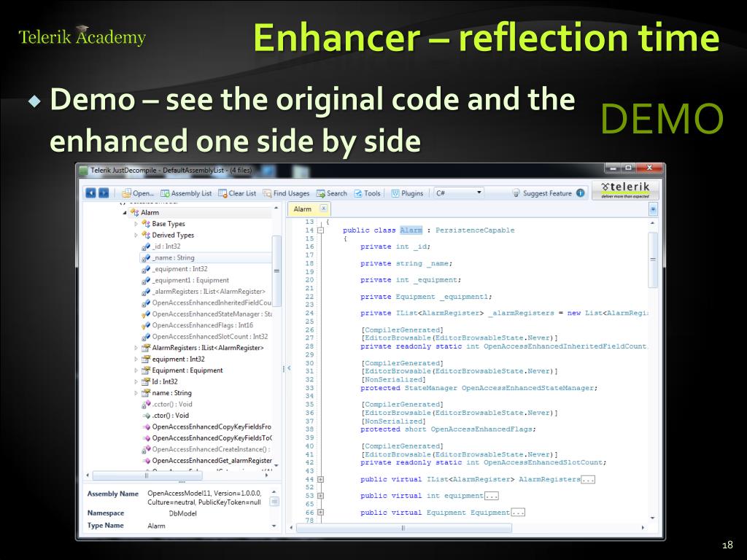This screenshot has width=747, height=560.
Task: Click the Clear List toolbar button
Action: [x=237, y=193]
